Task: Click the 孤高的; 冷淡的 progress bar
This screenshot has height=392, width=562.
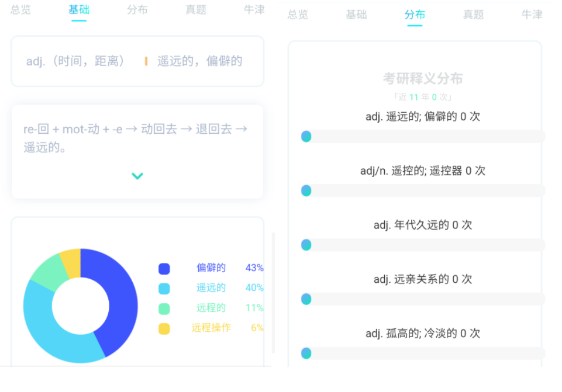Action: point(423,353)
